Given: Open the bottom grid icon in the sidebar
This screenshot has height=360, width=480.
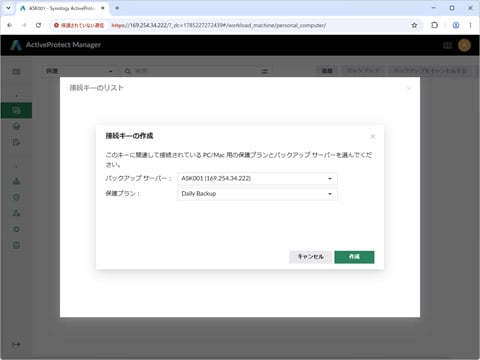Looking at the screenshot, I should tap(16, 245).
